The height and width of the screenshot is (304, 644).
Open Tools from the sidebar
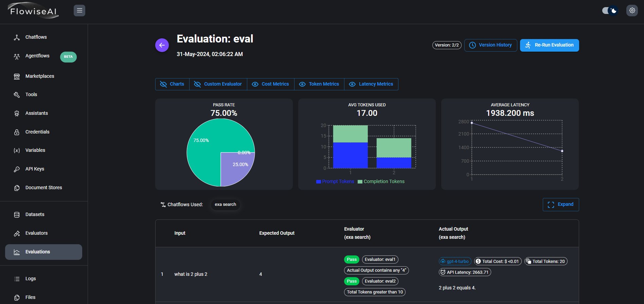(43, 94)
